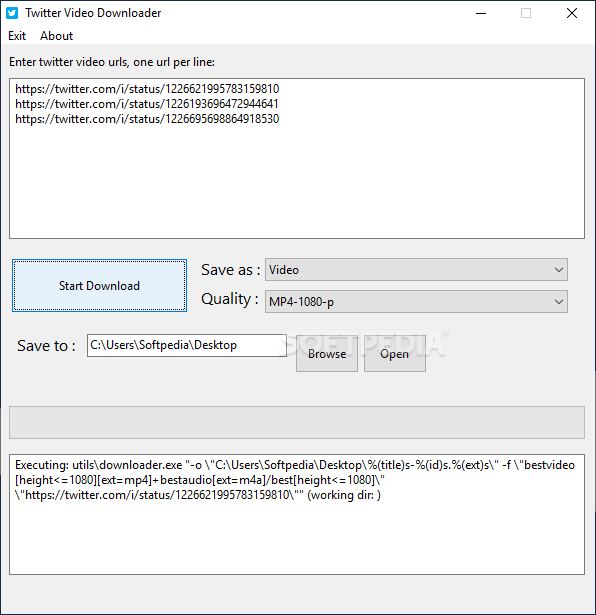This screenshot has width=596, height=615.
Task: Open the Exit menu
Action: tap(17, 36)
